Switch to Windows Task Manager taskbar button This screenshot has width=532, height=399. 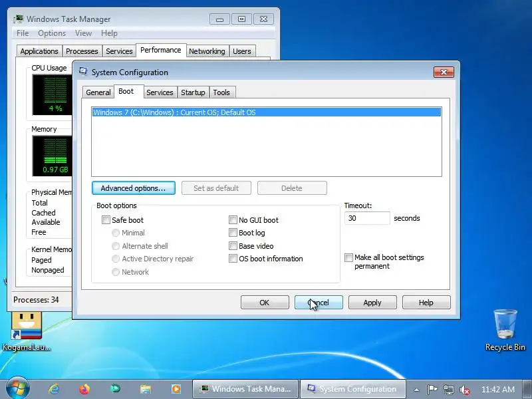click(x=245, y=389)
